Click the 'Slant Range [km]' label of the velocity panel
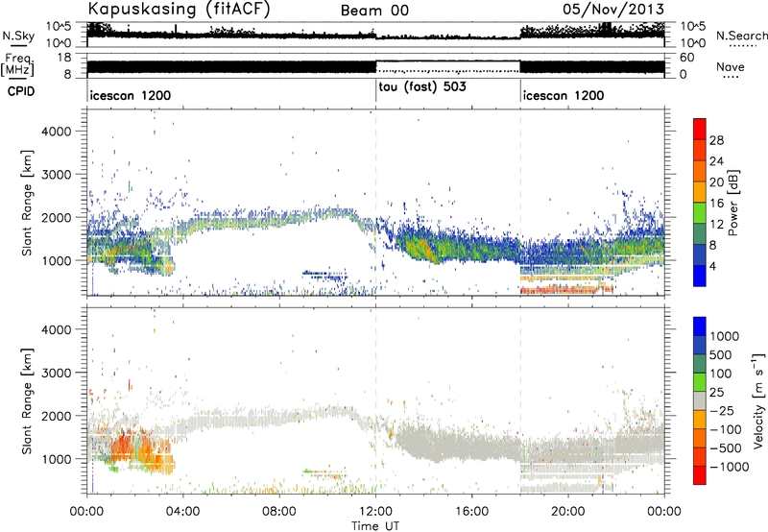Image resolution: width=768 pixels, height=532 pixels. click(28, 401)
